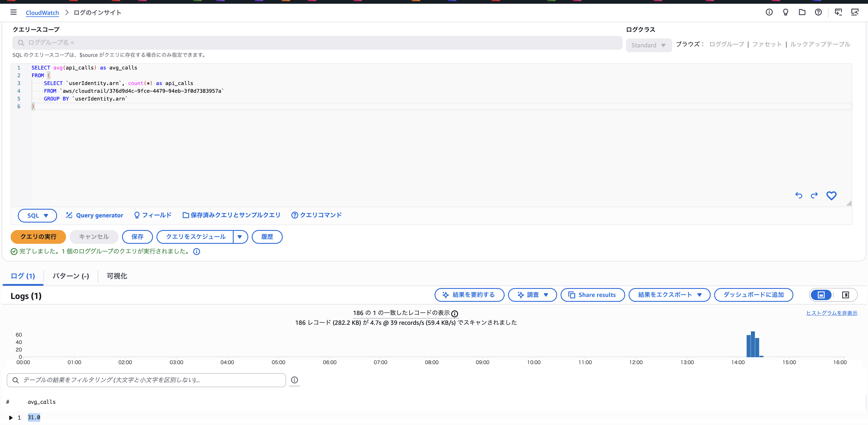Viewport: 868px width, 425px height.
Task: Click ダッシュボードに追加 button
Action: click(753, 295)
